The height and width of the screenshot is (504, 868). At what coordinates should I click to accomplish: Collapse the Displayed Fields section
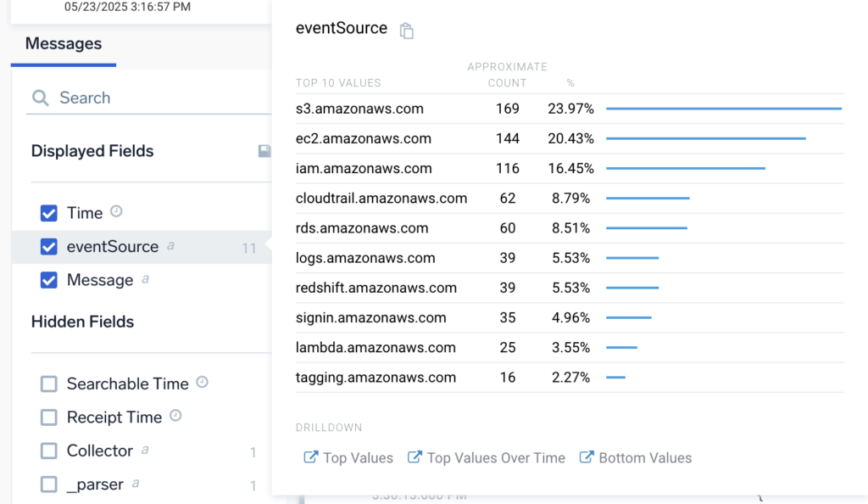[x=92, y=150]
